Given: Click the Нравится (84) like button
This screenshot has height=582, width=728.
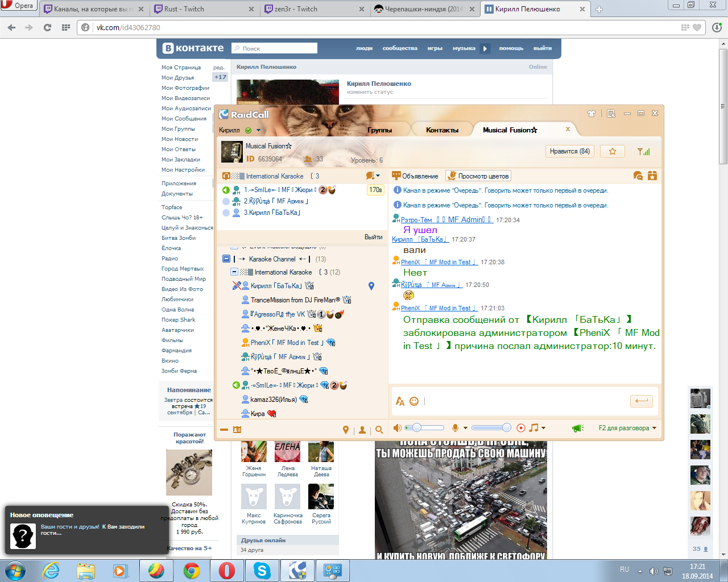Looking at the screenshot, I should [569, 151].
